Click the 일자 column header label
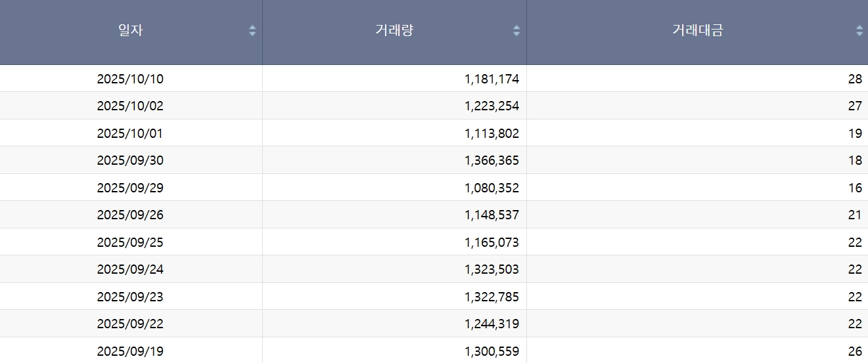 [130, 30]
